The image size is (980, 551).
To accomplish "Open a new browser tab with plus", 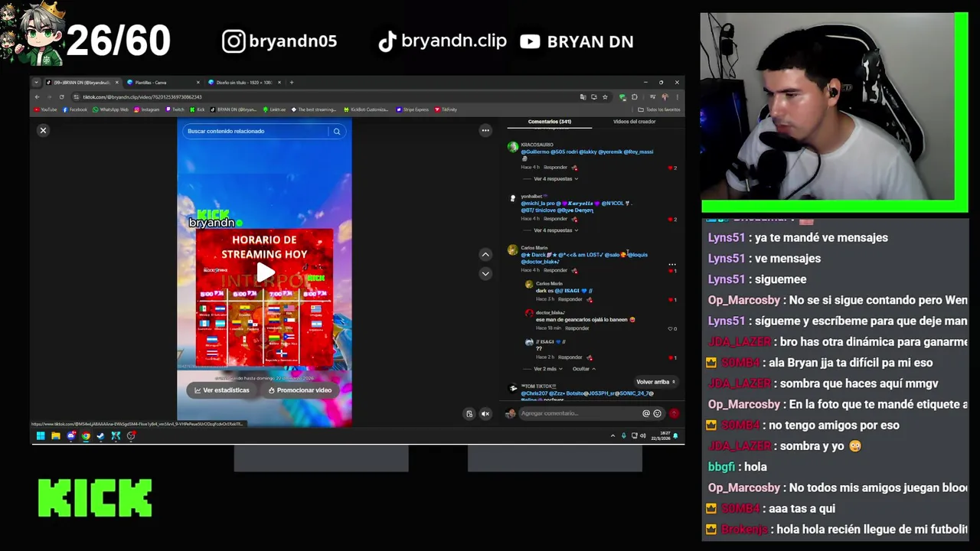I will click(x=292, y=83).
